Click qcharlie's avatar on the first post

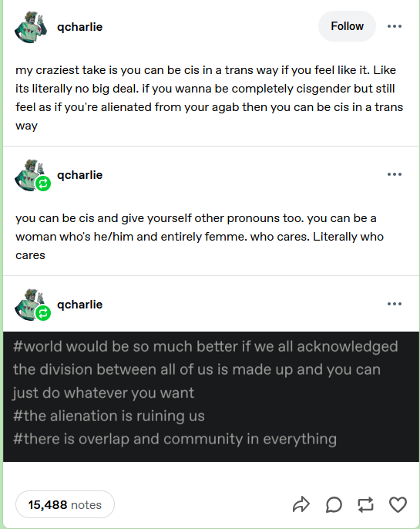[30, 27]
